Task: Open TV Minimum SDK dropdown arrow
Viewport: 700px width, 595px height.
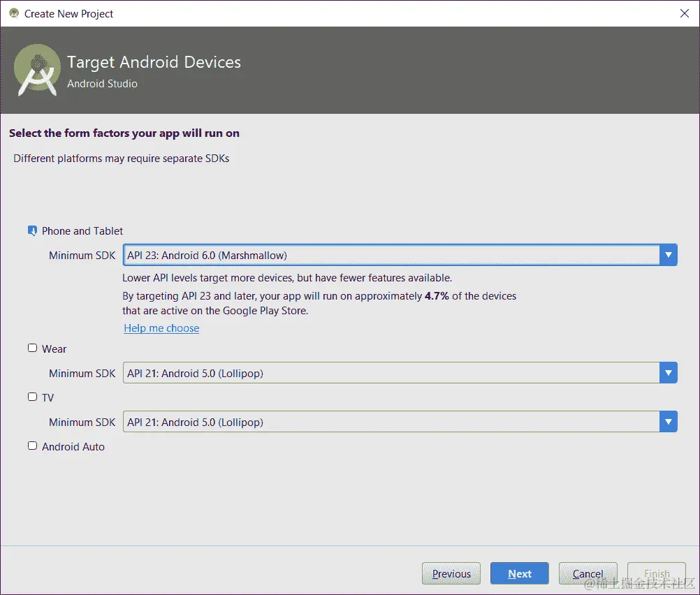Action: [x=669, y=422]
